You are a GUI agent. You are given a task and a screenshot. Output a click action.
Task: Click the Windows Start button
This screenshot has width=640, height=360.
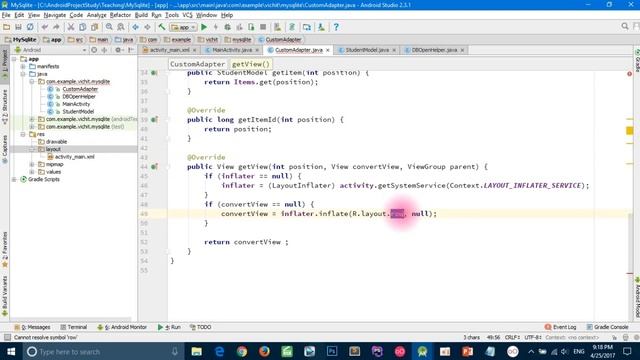coord(11,351)
